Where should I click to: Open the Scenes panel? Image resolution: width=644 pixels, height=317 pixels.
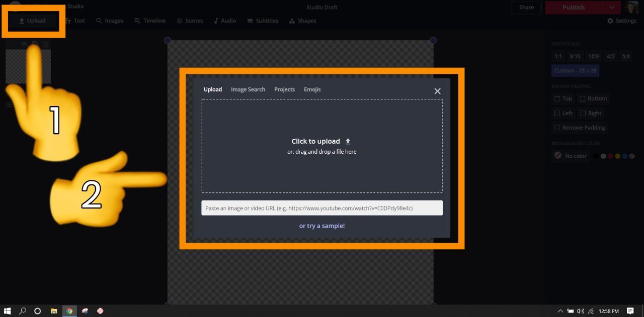coord(190,21)
